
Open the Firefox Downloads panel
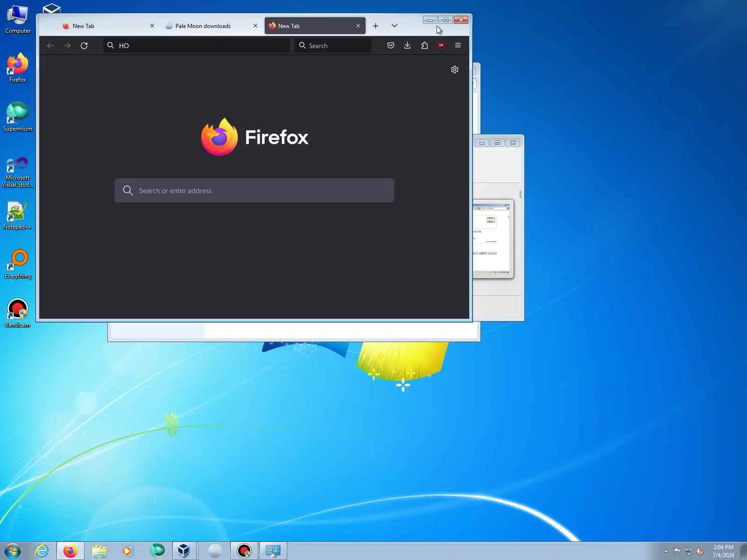408,45
